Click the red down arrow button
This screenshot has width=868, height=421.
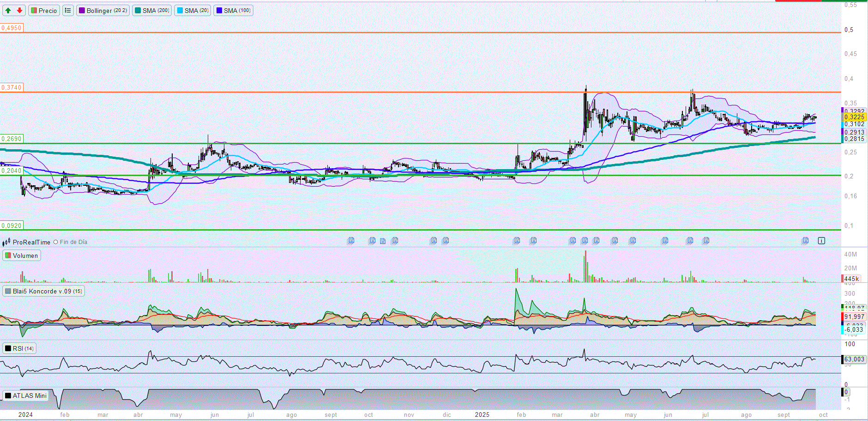pyautogui.click(x=19, y=10)
